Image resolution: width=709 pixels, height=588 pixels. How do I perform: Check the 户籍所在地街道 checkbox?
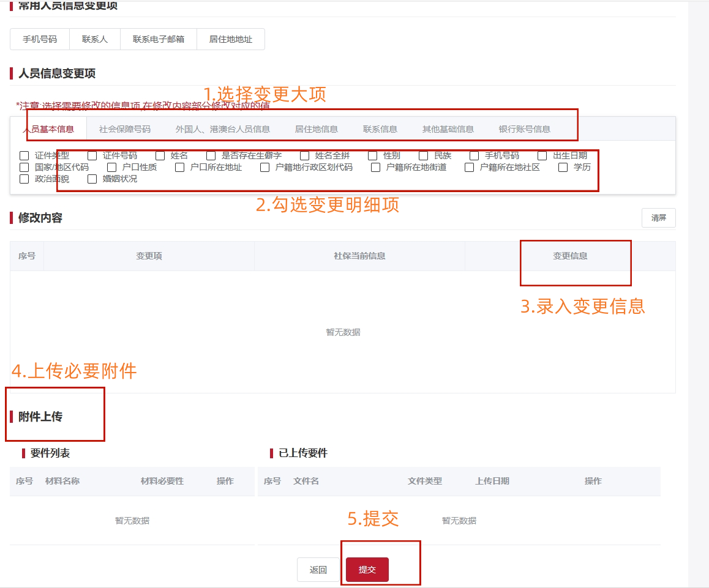pyautogui.click(x=376, y=168)
